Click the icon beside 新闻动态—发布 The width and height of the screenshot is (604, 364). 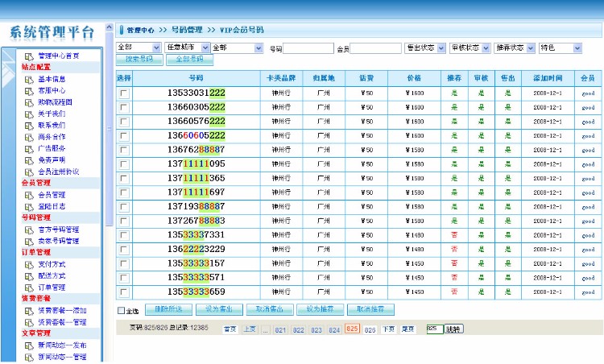(x=29, y=346)
